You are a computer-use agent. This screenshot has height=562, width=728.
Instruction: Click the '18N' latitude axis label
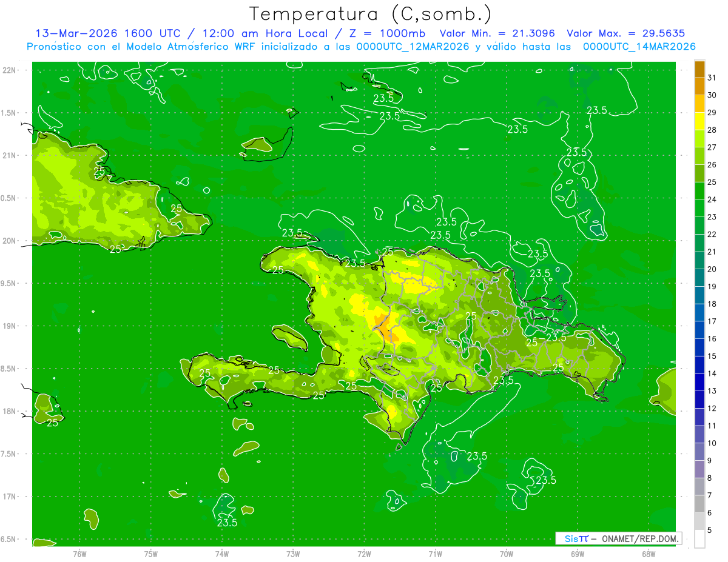click(x=9, y=411)
